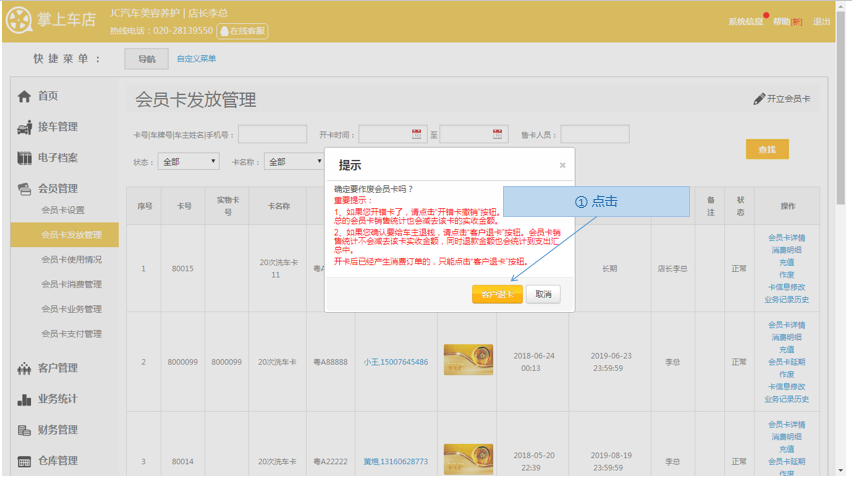The width and height of the screenshot is (852, 479).
Task: Click the 首页 home icon in sidebar
Action: pyautogui.click(x=24, y=97)
